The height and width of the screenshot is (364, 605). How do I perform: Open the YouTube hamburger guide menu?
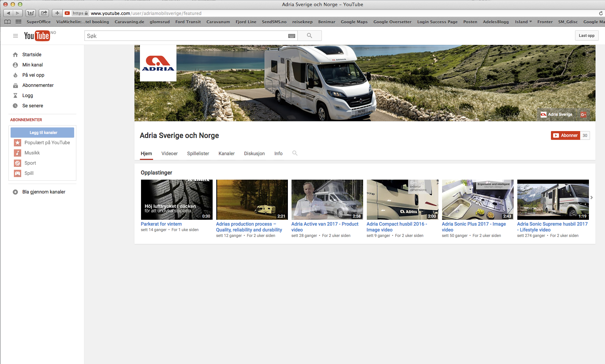click(x=15, y=36)
